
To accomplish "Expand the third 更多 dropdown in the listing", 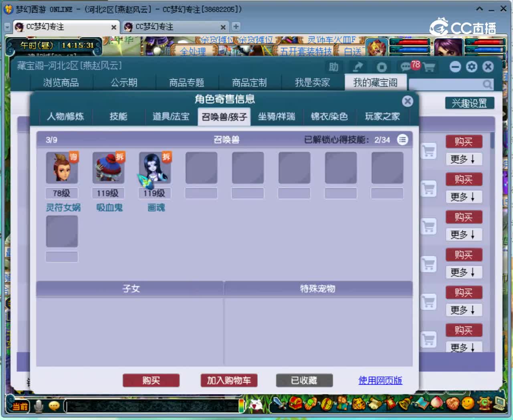I will 464,234.
